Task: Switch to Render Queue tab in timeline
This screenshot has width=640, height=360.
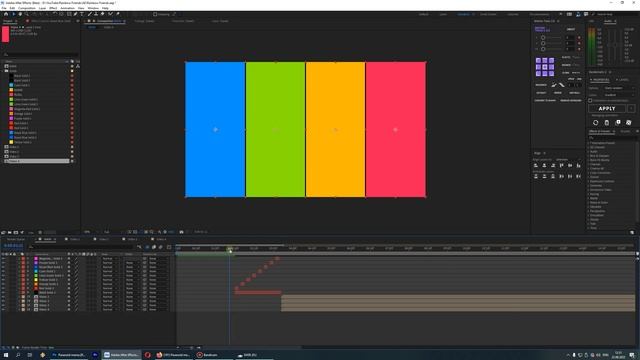Action: 16,239
